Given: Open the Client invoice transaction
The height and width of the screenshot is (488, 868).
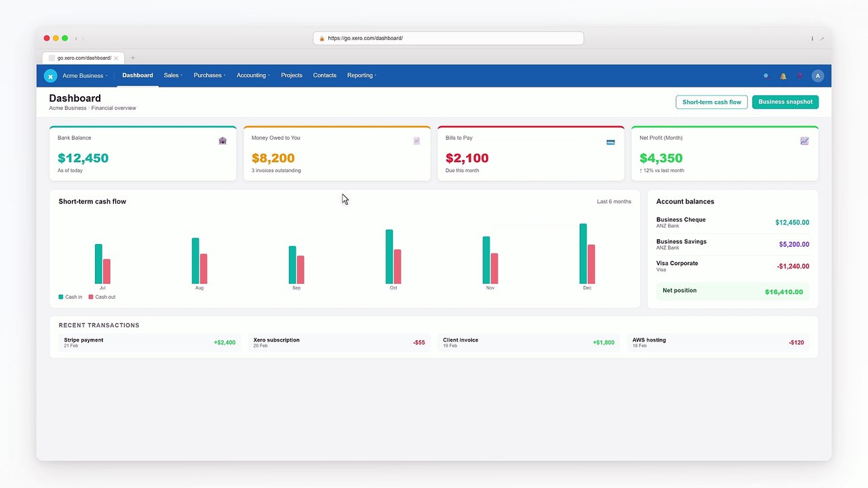Looking at the screenshot, I should pyautogui.click(x=528, y=342).
